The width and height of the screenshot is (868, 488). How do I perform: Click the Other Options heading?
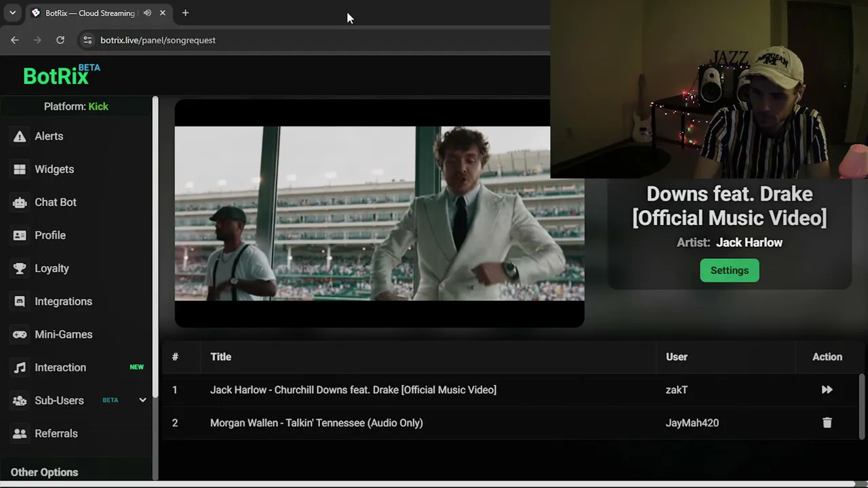pos(44,472)
